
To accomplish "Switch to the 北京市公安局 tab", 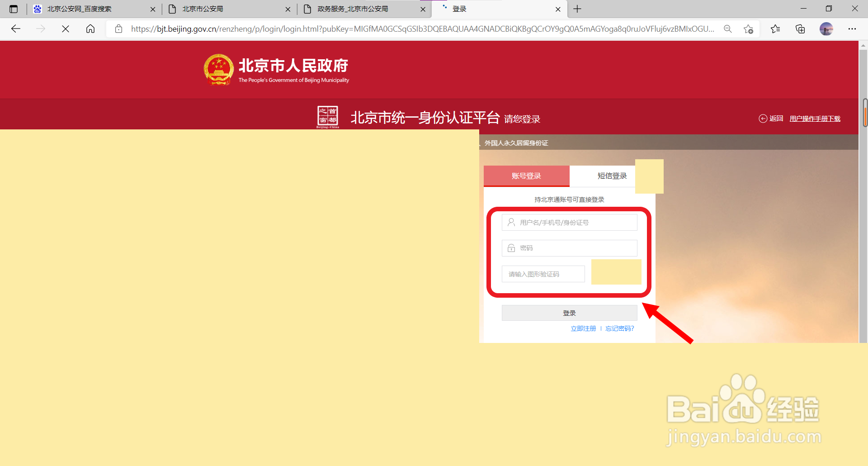I will [228, 9].
